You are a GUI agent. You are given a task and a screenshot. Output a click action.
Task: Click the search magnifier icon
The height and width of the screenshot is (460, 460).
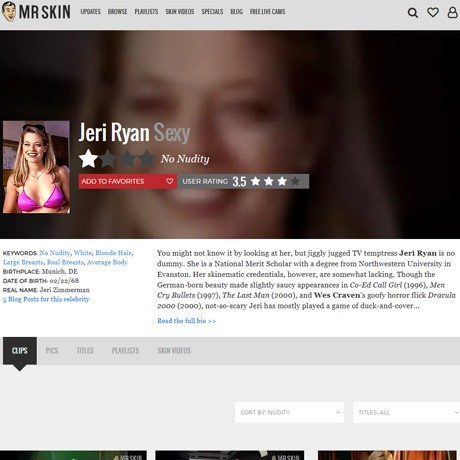413,13
